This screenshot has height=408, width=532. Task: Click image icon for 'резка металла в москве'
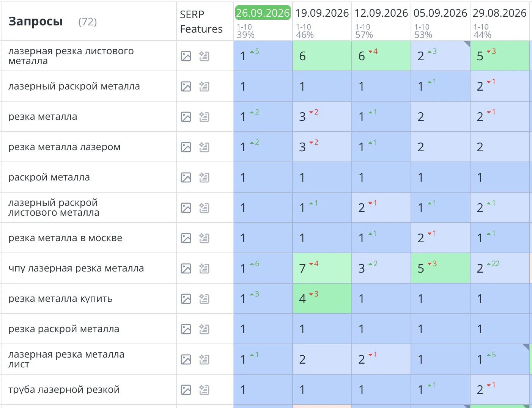186,238
